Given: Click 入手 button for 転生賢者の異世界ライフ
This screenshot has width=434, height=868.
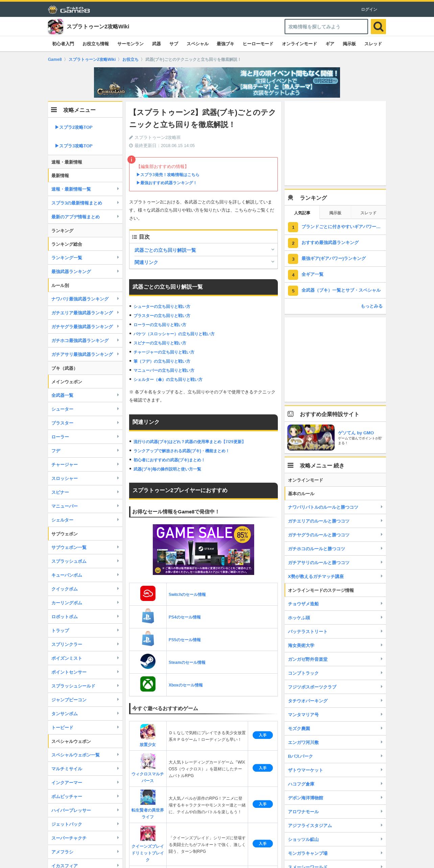Looking at the screenshot, I should 263,804.
